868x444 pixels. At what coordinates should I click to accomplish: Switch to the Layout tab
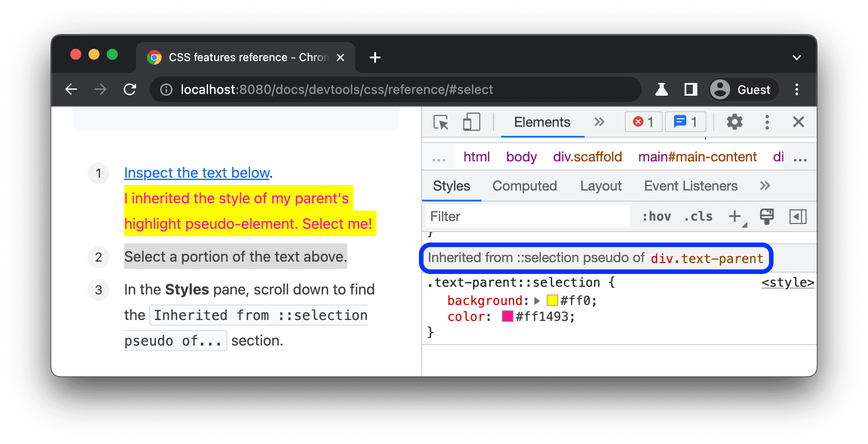(x=601, y=186)
